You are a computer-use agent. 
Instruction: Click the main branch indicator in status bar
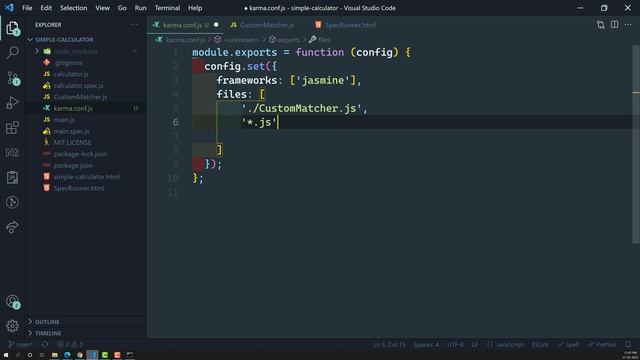[20, 344]
